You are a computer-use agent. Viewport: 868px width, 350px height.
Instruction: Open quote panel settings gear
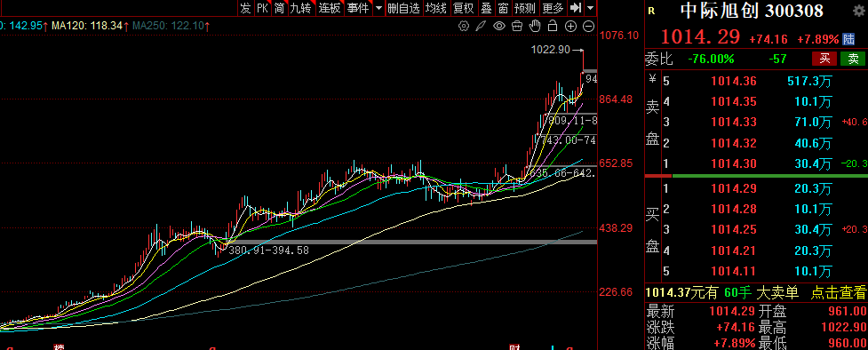[x=859, y=11]
